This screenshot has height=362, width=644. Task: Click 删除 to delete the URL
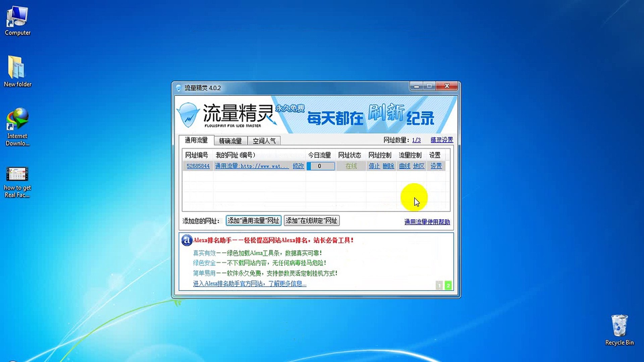(388, 166)
